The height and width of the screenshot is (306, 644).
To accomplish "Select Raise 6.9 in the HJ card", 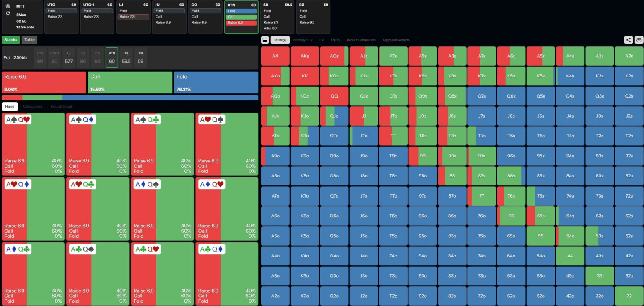I will [x=169, y=23].
